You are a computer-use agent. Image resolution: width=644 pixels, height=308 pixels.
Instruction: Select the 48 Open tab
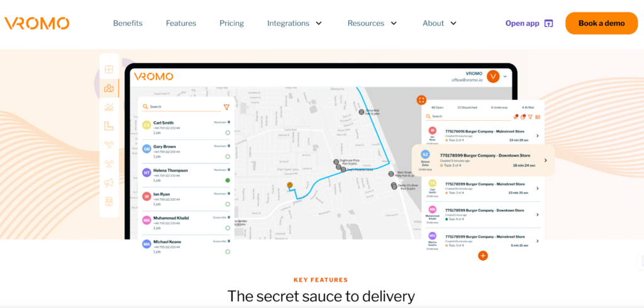[x=437, y=107]
